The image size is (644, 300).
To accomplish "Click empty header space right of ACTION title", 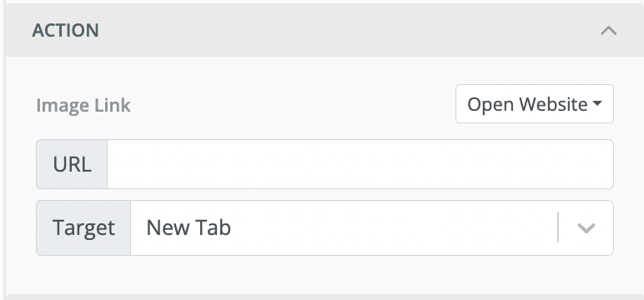I will click(349, 31).
